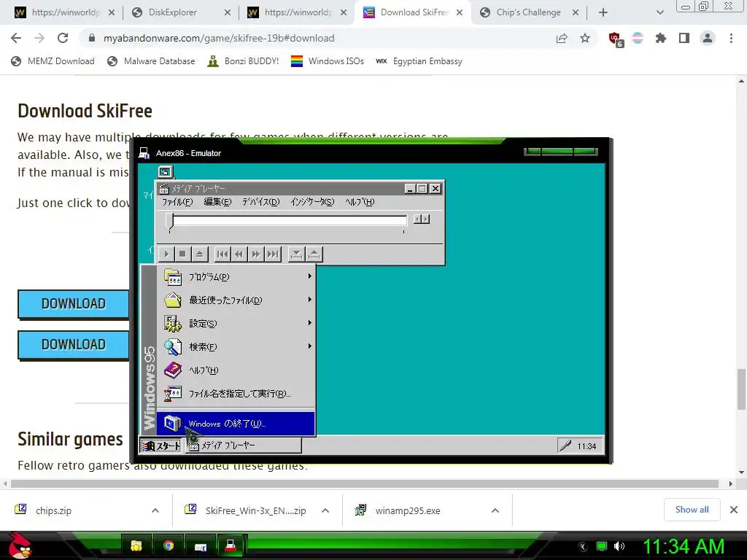Open 最近使ったファイル(D) submenu
Screen dimensions: 747x560
[236, 300]
